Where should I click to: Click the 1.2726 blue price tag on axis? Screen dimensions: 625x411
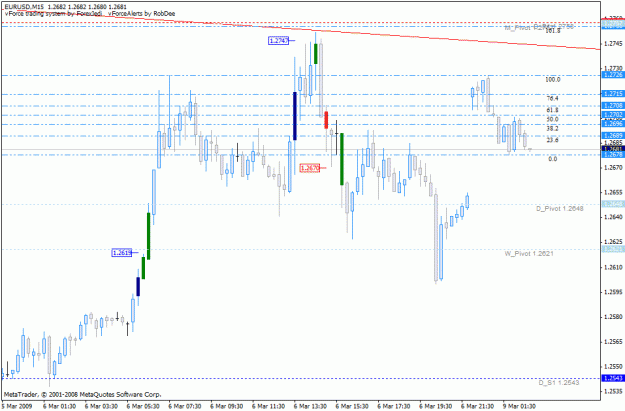tap(613, 75)
